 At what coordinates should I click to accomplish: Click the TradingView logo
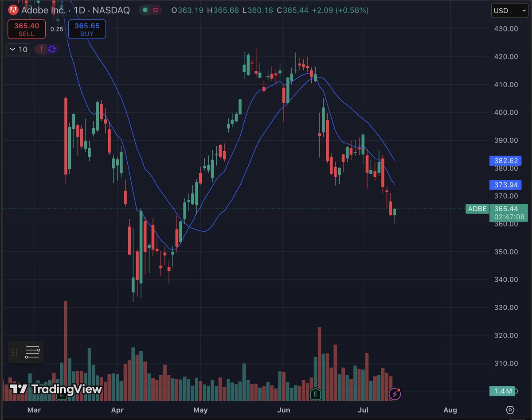[x=56, y=389]
